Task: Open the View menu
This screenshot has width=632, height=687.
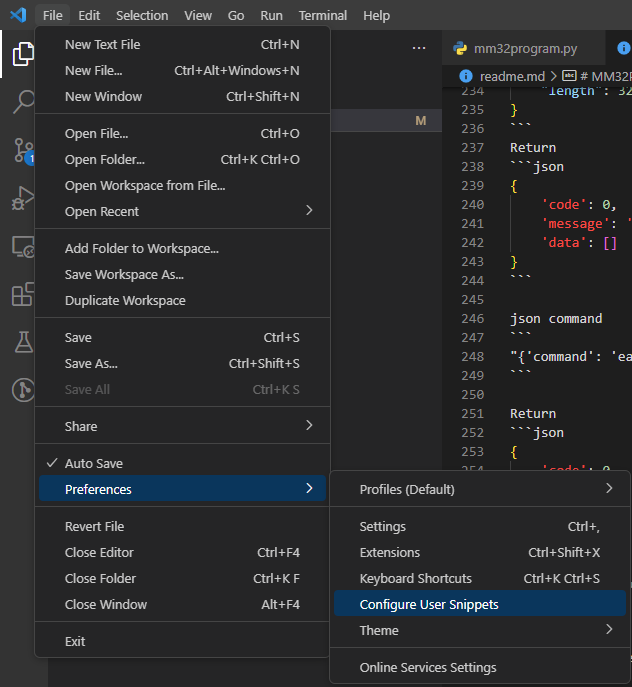Action: 198,15
